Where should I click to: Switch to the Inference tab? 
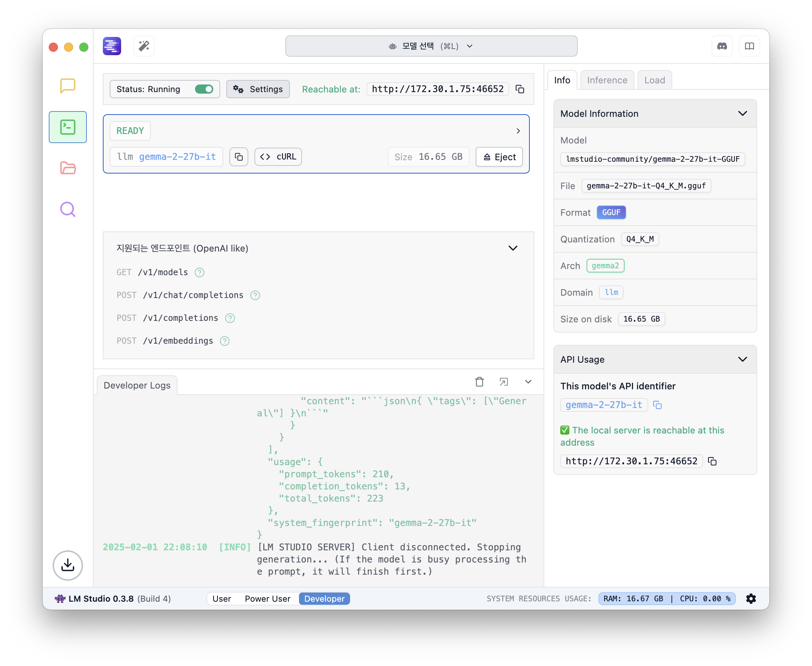607,80
